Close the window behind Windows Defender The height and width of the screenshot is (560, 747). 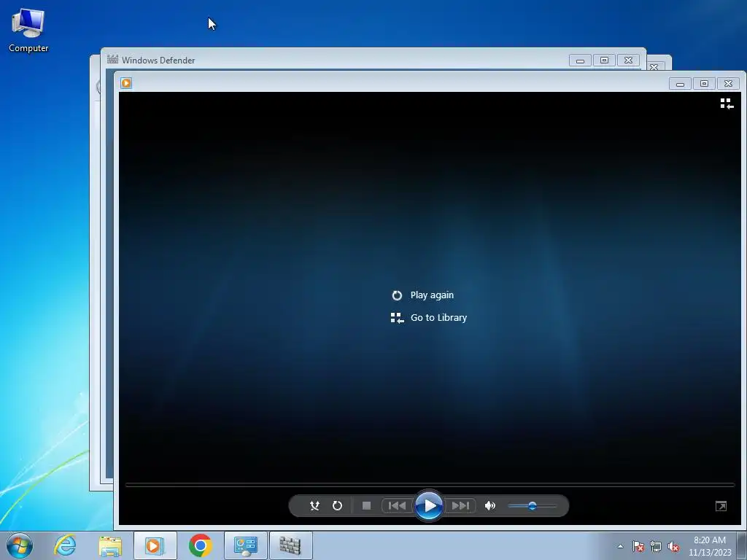click(x=654, y=66)
